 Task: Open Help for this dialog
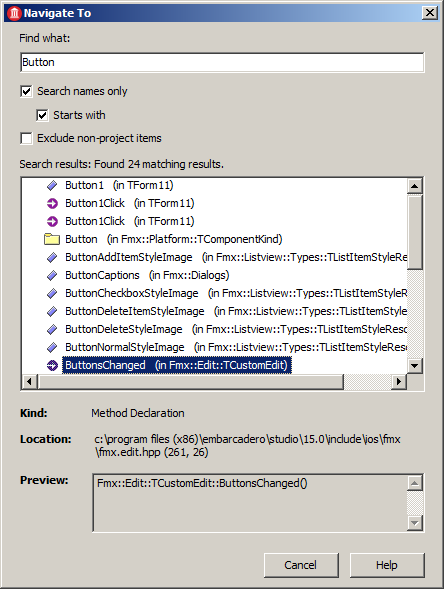point(387,565)
